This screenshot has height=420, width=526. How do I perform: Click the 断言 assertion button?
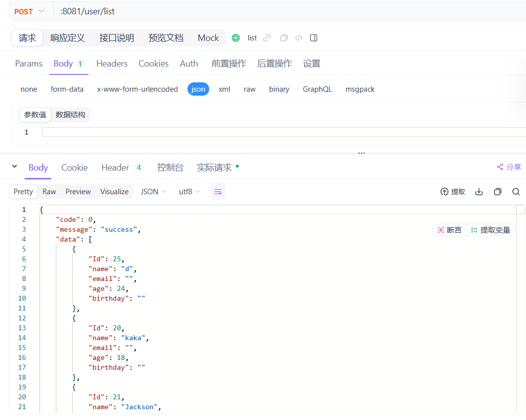(450, 230)
